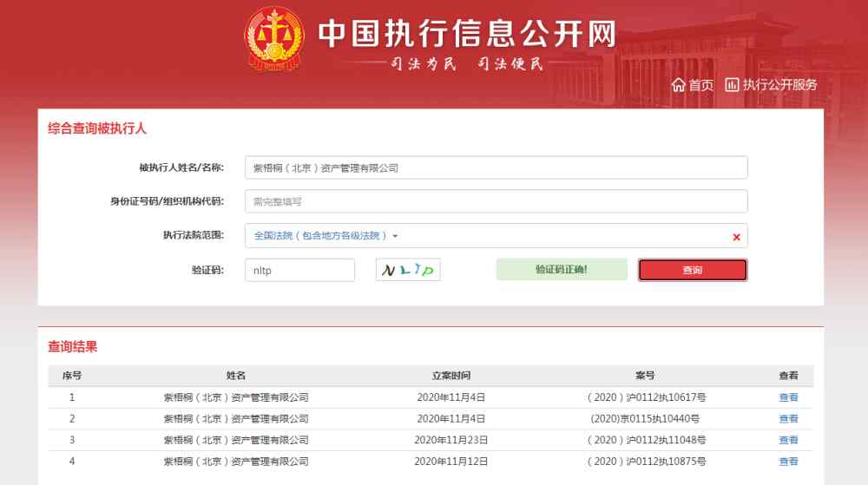Viewport: 868px width, 485px height.
Task: Click the court emblem logo
Action: (x=274, y=38)
